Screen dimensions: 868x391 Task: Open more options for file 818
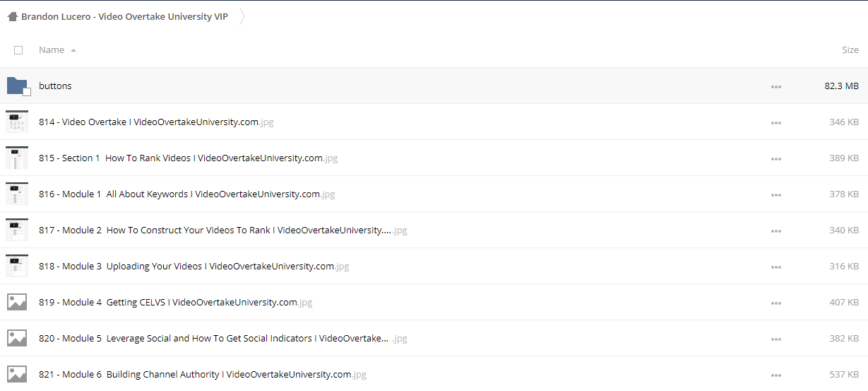(x=776, y=267)
